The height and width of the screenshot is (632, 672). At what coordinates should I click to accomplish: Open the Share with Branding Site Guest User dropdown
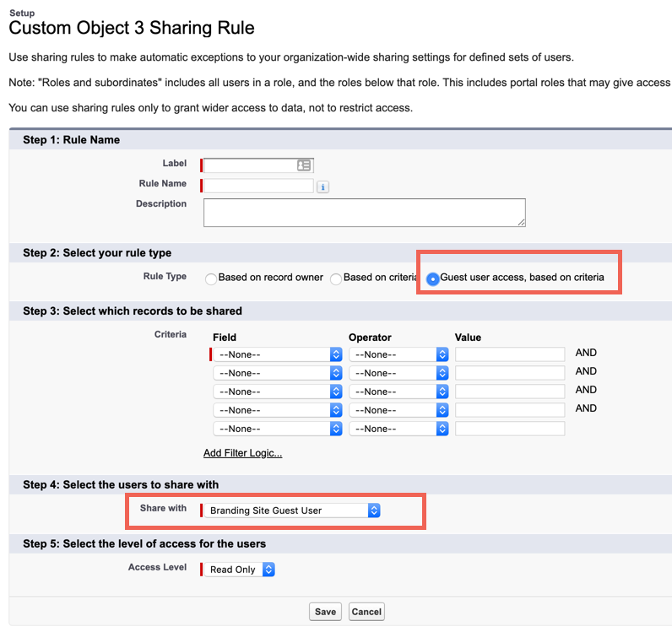[292, 510]
